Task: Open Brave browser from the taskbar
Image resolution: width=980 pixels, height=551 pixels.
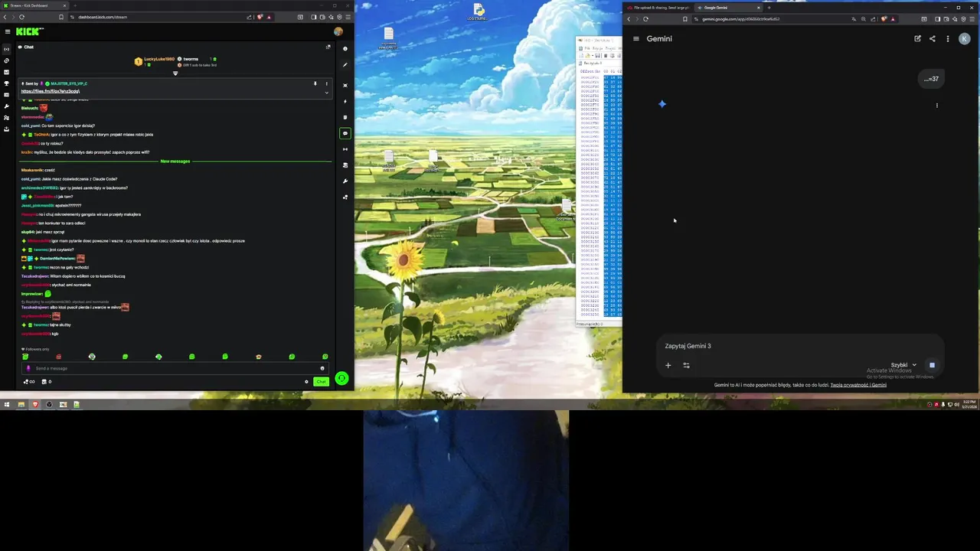Action: 35,404
